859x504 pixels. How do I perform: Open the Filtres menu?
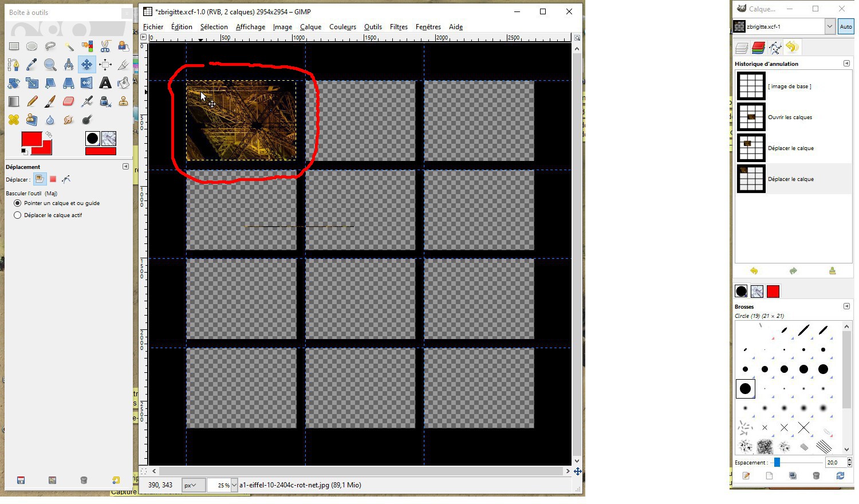(399, 27)
